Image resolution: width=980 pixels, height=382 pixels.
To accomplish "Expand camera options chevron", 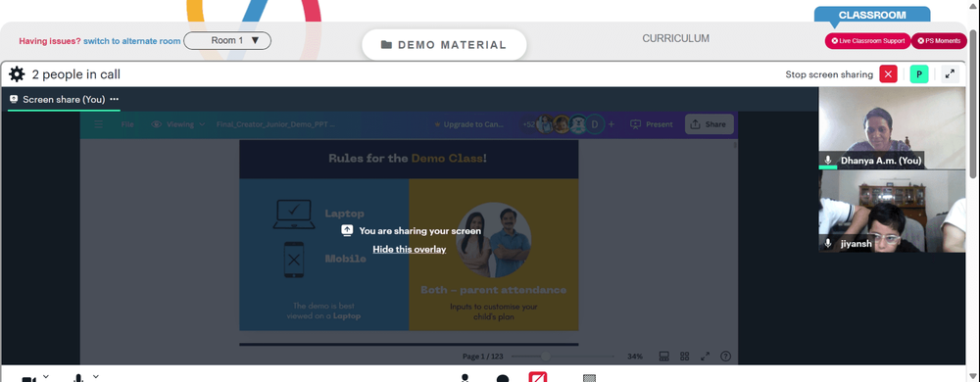I will [x=46, y=376].
